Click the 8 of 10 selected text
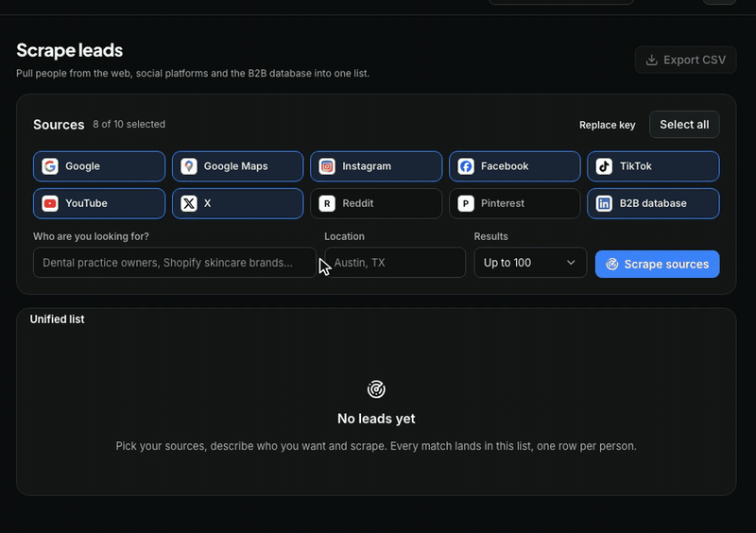This screenshot has width=756, height=533. point(129,125)
